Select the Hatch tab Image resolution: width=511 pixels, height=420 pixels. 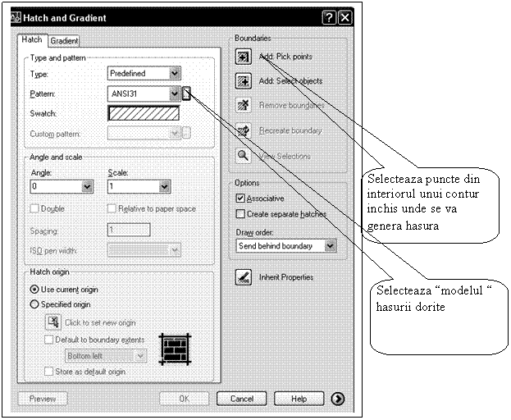click(x=32, y=39)
